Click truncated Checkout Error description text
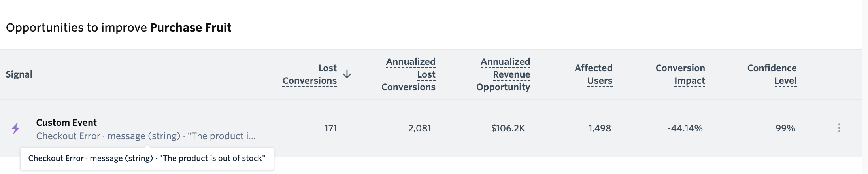868x174 pixels. [x=146, y=136]
